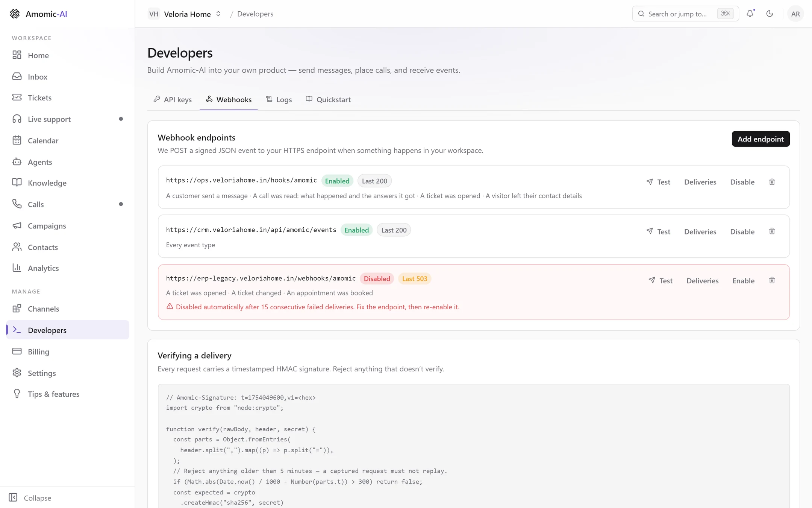The height and width of the screenshot is (508, 812).
Task: Toggle dark mode with moon icon
Action: [x=770, y=14]
